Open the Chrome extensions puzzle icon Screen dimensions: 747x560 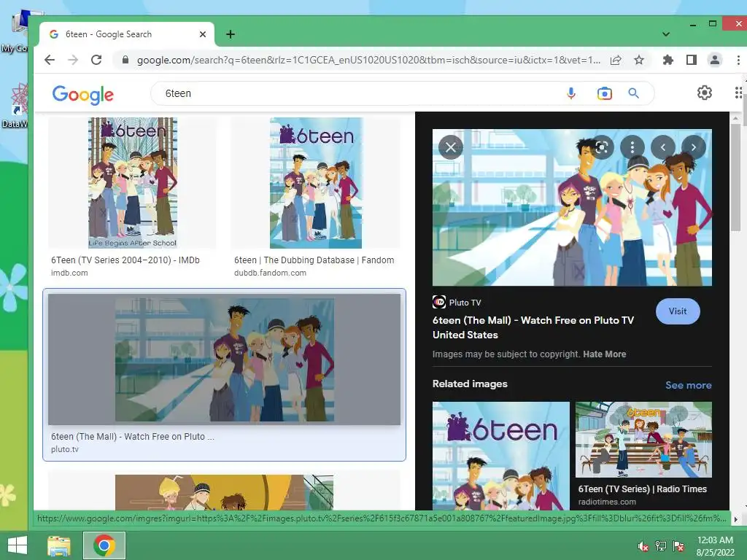668,60
